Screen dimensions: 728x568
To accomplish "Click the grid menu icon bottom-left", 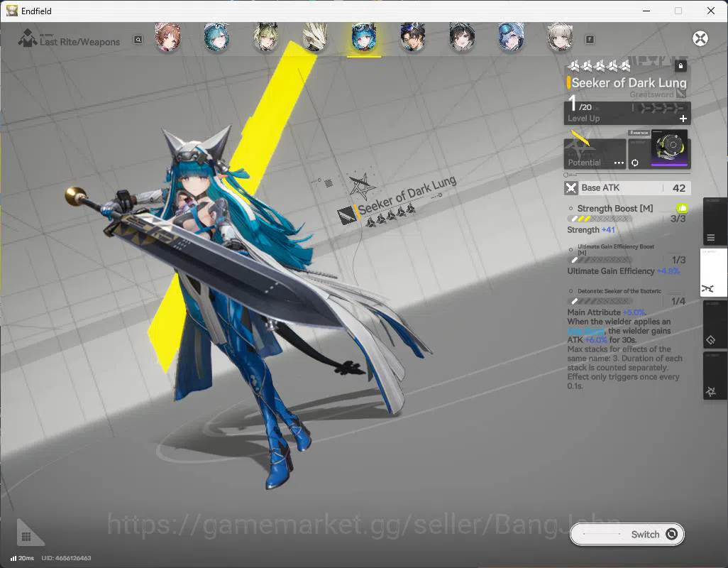I will pos(26,537).
